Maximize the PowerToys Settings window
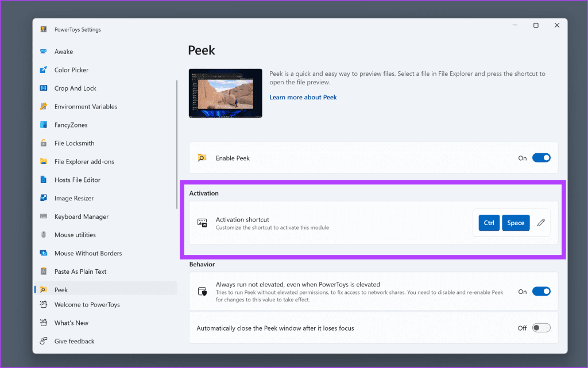The width and height of the screenshot is (588, 368). click(536, 25)
